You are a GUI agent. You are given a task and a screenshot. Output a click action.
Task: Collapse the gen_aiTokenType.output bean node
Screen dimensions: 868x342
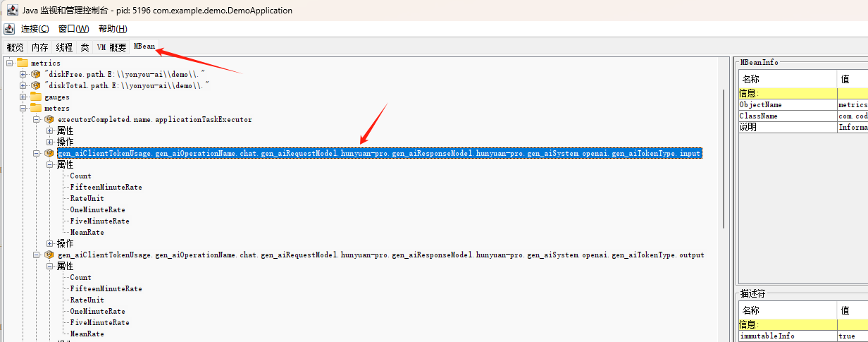pos(37,255)
